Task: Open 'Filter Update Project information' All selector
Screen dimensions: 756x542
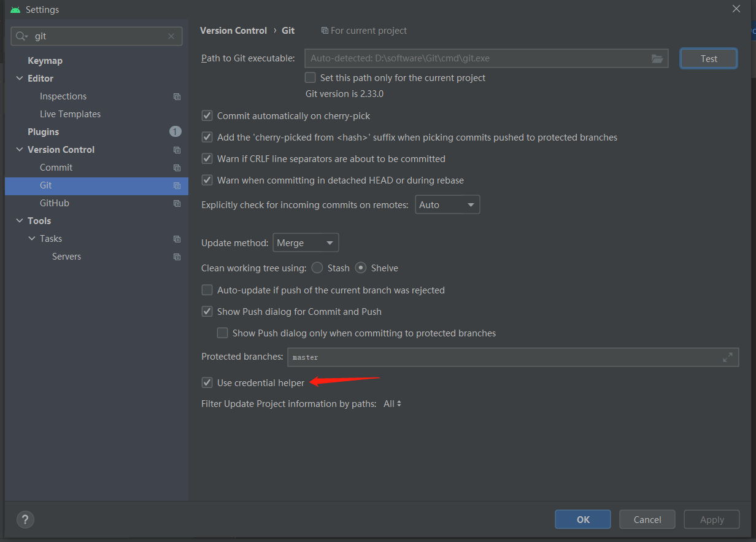Action: click(393, 404)
